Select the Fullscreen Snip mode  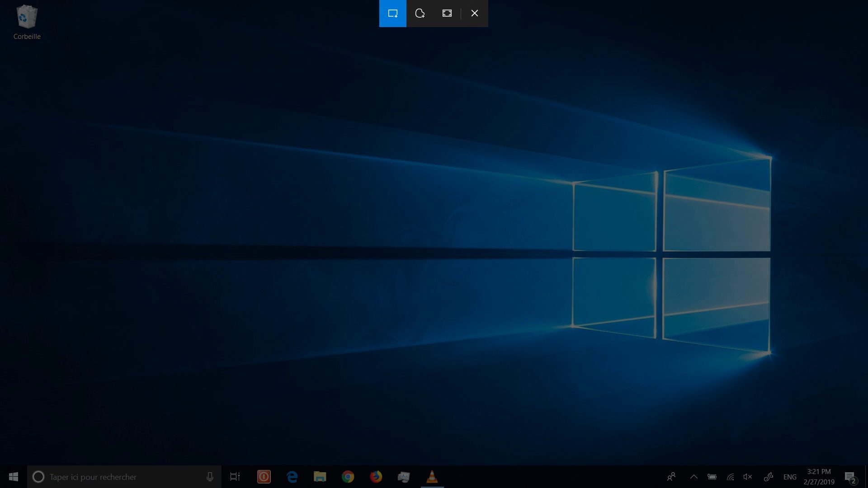coord(447,14)
